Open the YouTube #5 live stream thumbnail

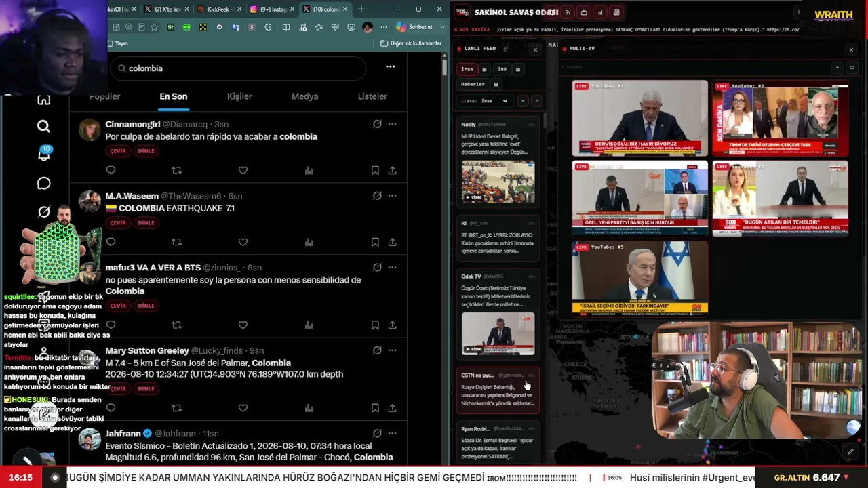639,279
